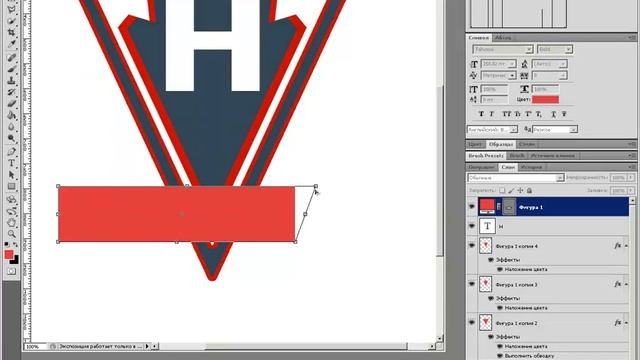Click the zoom percentage field in status bar
Screen dimensions: 640x360
[x=35, y=347]
